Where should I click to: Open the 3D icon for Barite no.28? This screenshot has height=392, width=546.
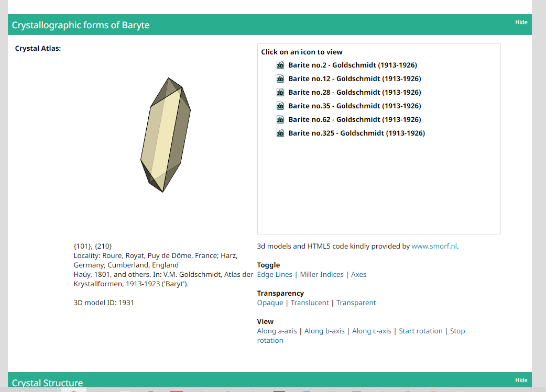click(280, 93)
